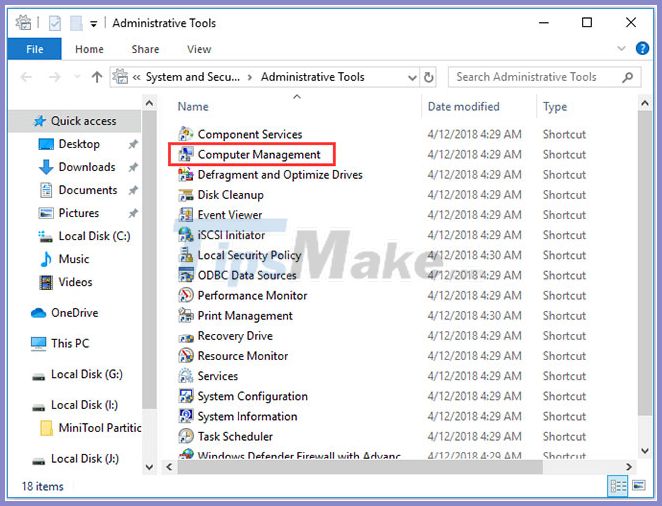The image size is (662, 506).
Task: Click the Defragment and Optimize Drives icon
Action: click(x=186, y=175)
